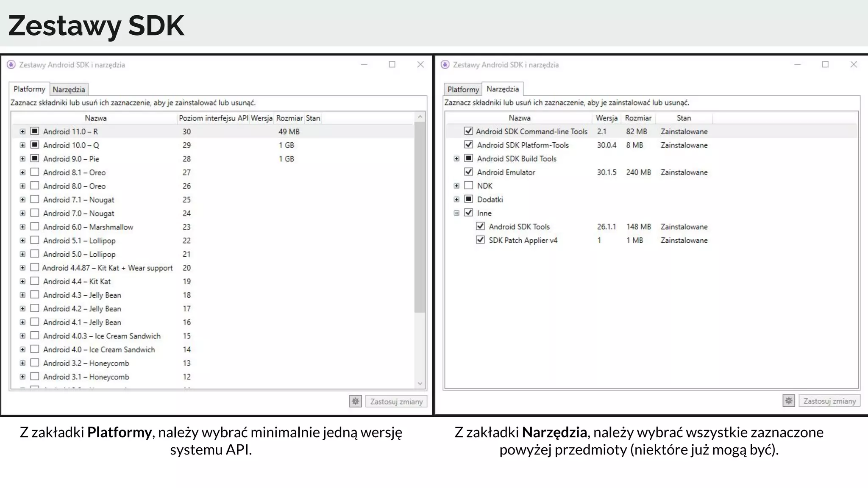Switch to the Platformy tab in the right window
This screenshot has width=868, height=488.
[x=463, y=89]
